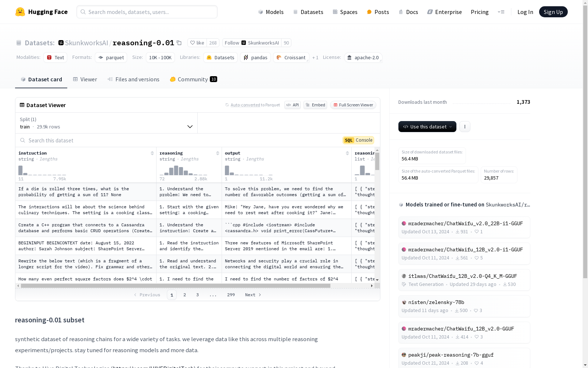Switch to the Viewer tab
Viewport: 588px width, 368px height.
[85, 79]
